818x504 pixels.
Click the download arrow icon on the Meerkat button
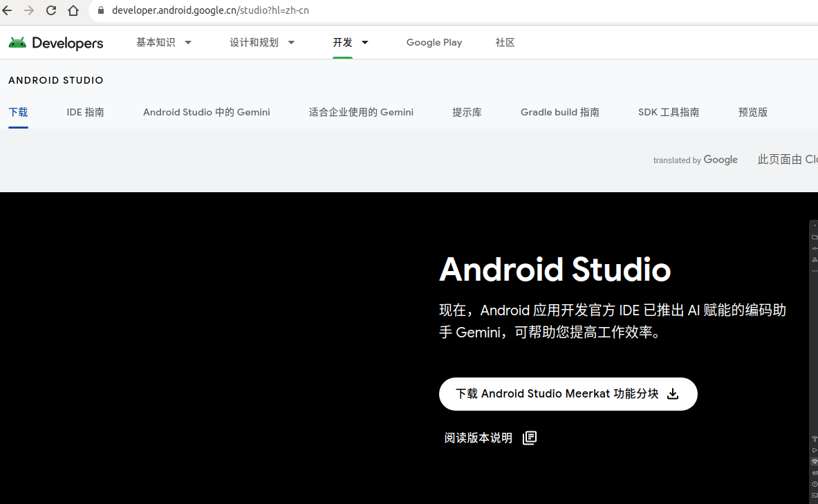pos(672,393)
